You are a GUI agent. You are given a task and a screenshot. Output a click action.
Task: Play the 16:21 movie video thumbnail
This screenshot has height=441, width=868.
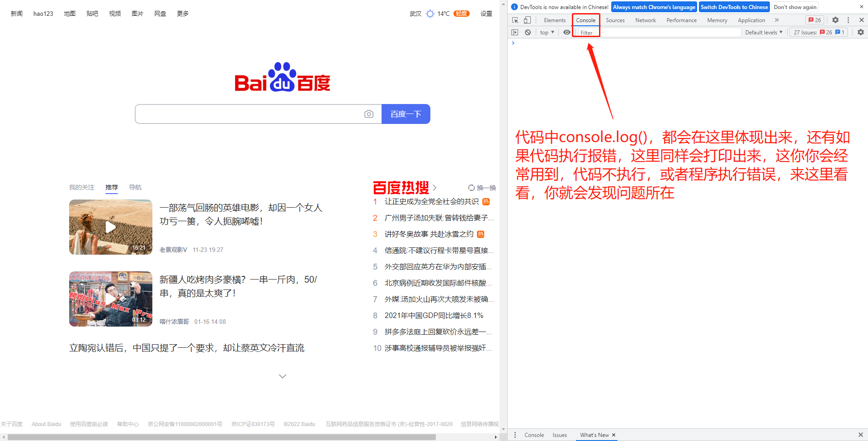point(111,227)
